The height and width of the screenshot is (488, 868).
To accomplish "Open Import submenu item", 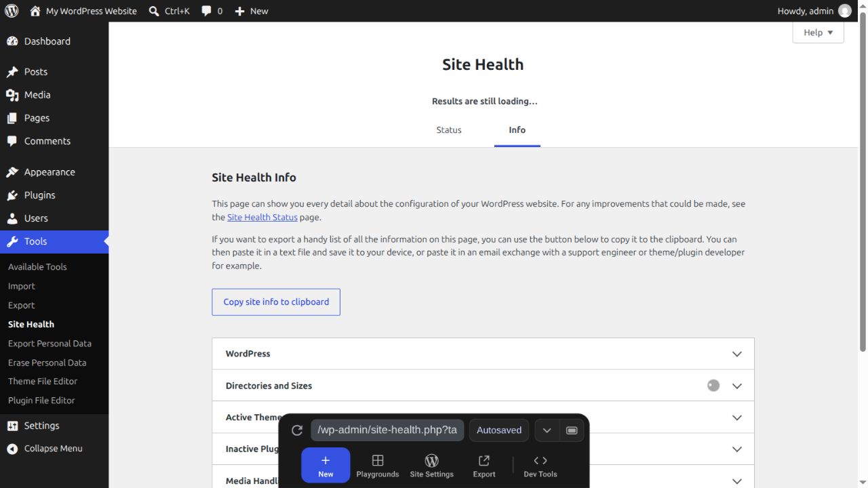I will (22, 286).
